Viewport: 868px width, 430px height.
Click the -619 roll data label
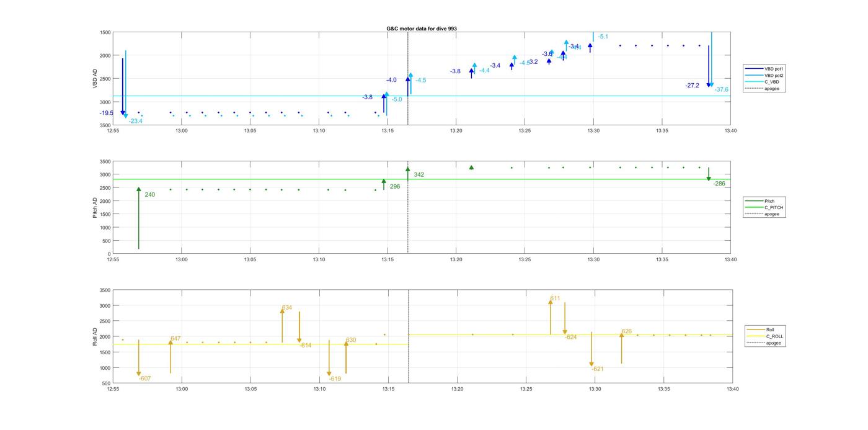[335, 378]
